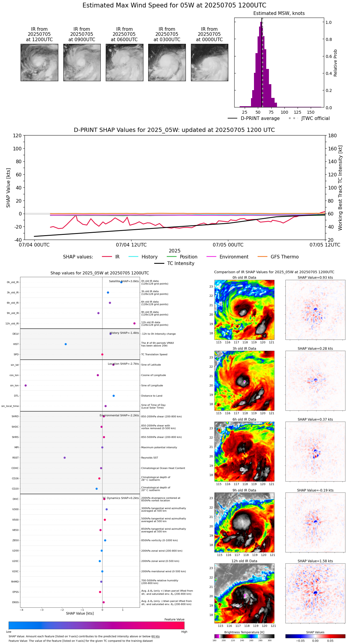Viewport: 349px width, 644px height.
Task: Click the 'Location SHAP=-2.7kts' annotation
Action: tap(123, 364)
